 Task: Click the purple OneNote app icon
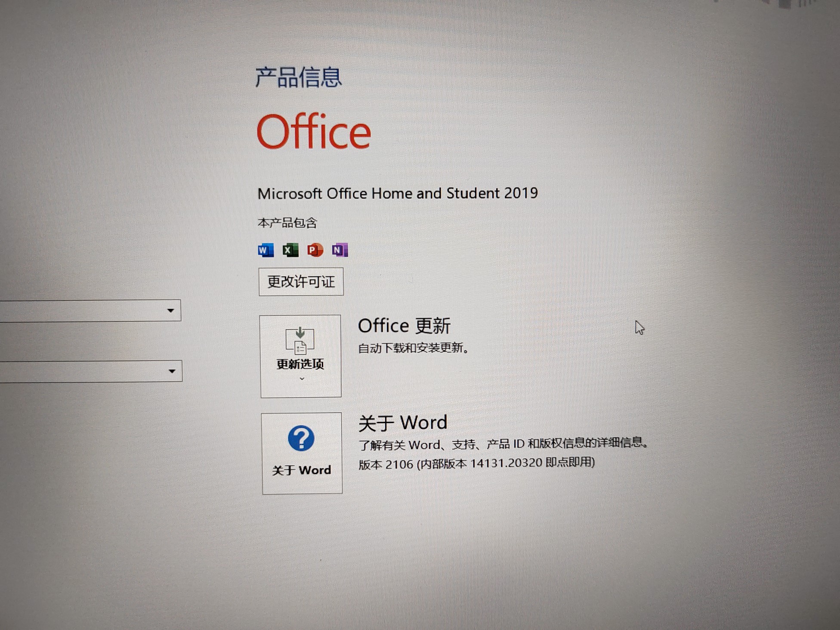tap(340, 250)
